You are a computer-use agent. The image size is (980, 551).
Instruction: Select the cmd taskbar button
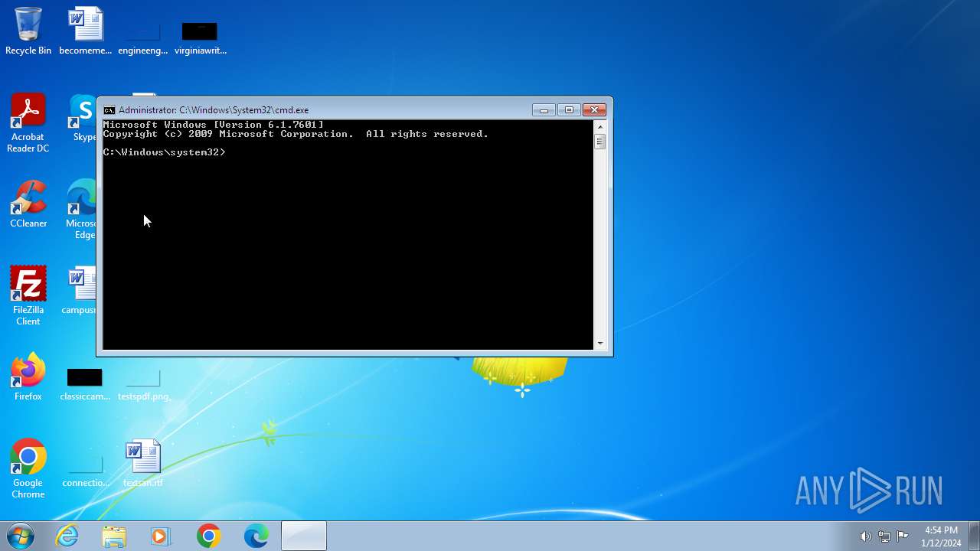tap(304, 536)
